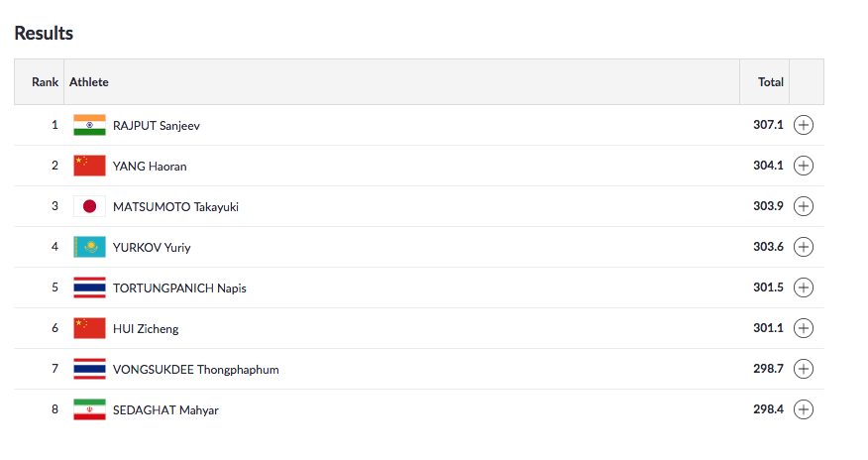
Task: Click China flag beside YANG Haoran
Action: coord(89,166)
